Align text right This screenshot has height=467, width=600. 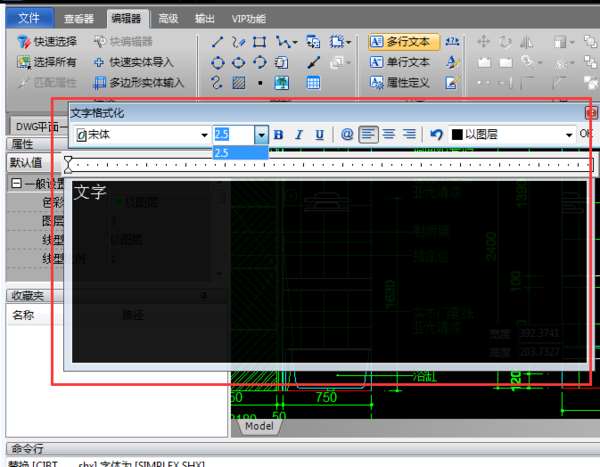409,134
